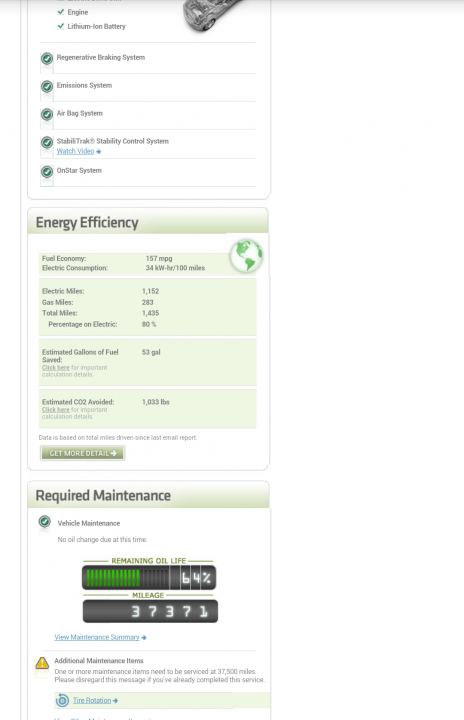This screenshot has width=464, height=720.
Task: Click the Tire Rotation circular icon
Action: pyautogui.click(x=62, y=700)
